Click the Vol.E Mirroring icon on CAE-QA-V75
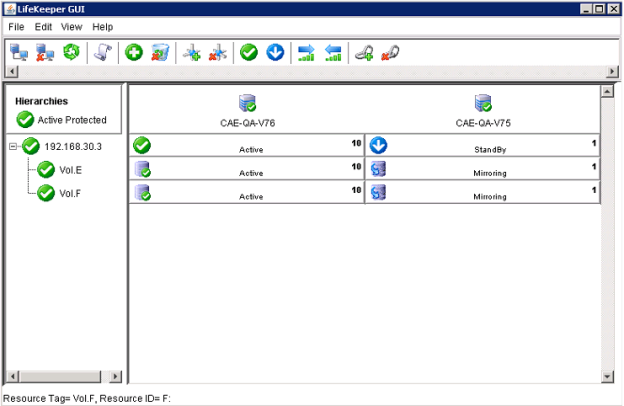The height and width of the screenshot is (406, 624). [x=378, y=169]
